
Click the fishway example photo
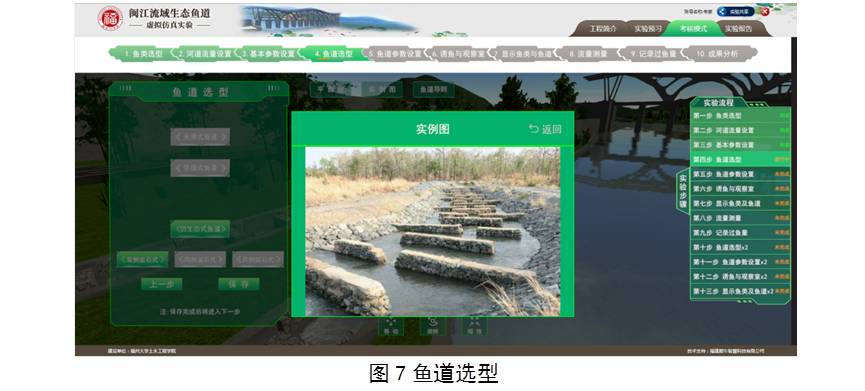pos(432,231)
